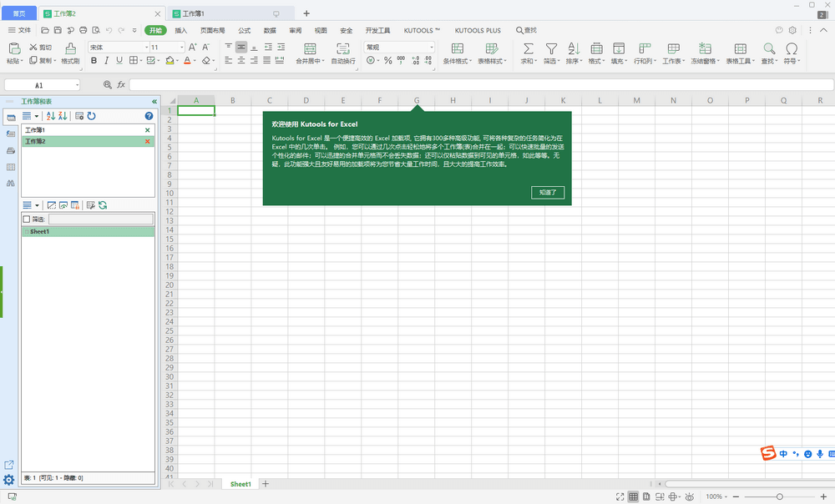Screen dimensions: 835x504
Task: Click the Symbol (符号) icon in ribbon
Action: pyautogui.click(x=791, y=48)
